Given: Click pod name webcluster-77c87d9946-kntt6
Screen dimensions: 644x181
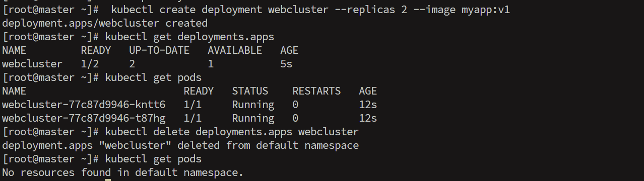Looking at the screenshot, I should click(x=84, y=105).
